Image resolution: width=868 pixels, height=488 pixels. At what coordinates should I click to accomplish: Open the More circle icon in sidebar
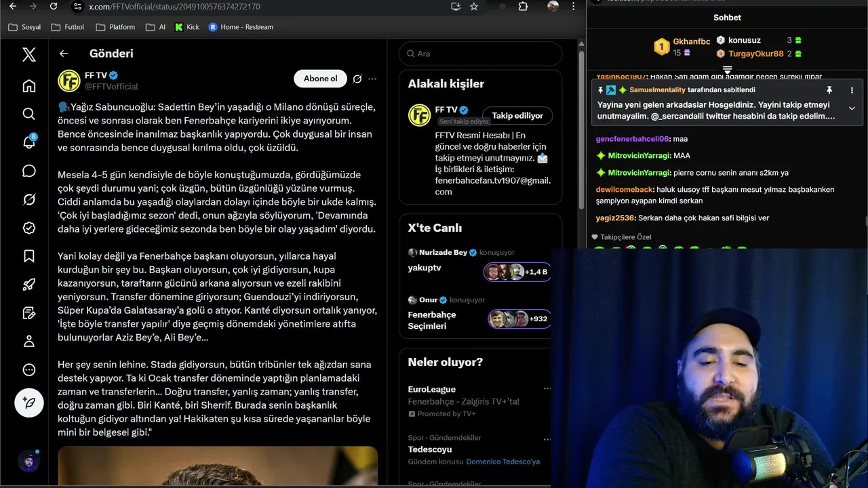pyautogui.click(x=28, y=370)
